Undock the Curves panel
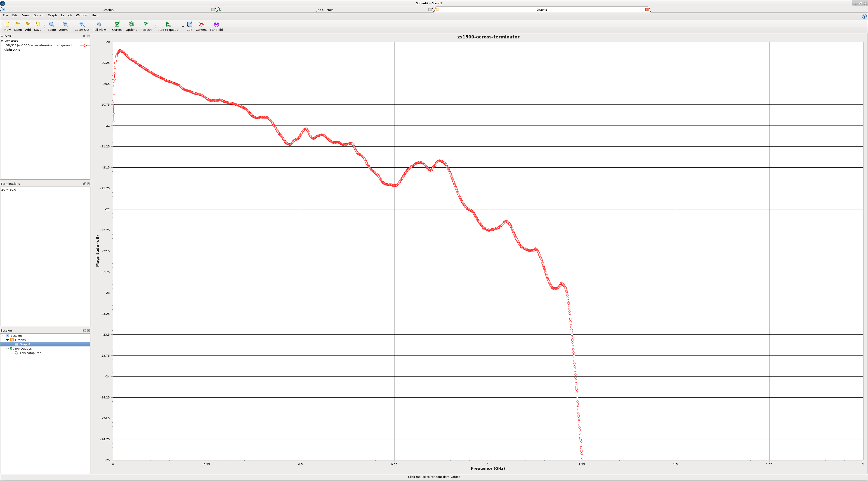868x481 pixels. 85,36
